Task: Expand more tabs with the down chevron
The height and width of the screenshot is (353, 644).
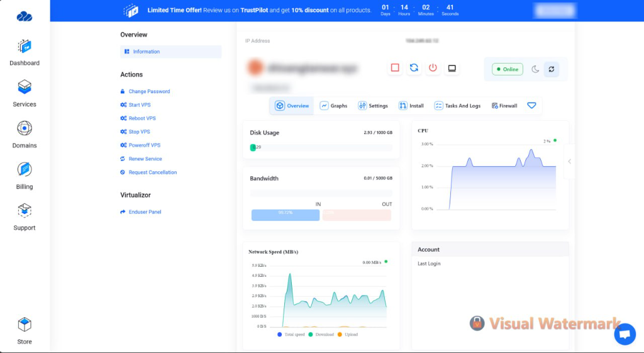Action: [531, 106]
